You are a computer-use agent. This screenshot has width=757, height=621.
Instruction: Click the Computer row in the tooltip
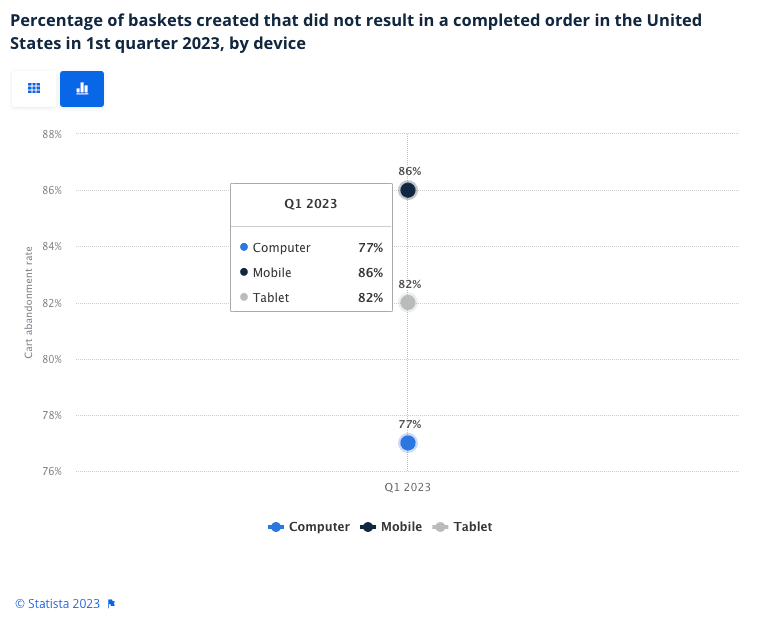(311, 248)
